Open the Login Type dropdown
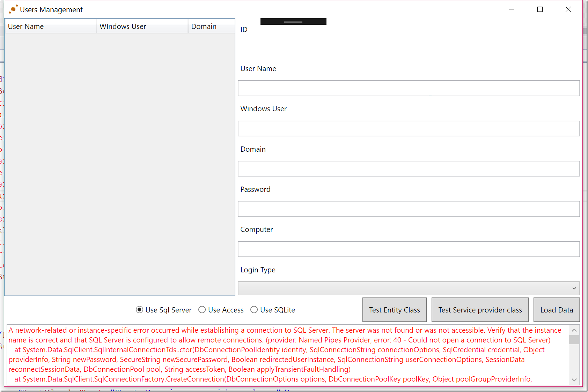The width and height of the screenshot is (588, 392). [x=409, y=288]
